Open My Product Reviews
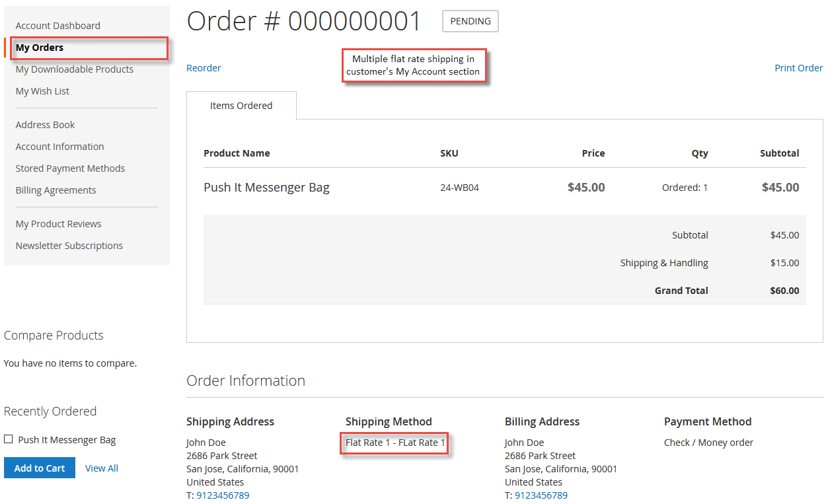The height and width of the screenshot is (504, 828). (x=58, y=223)
